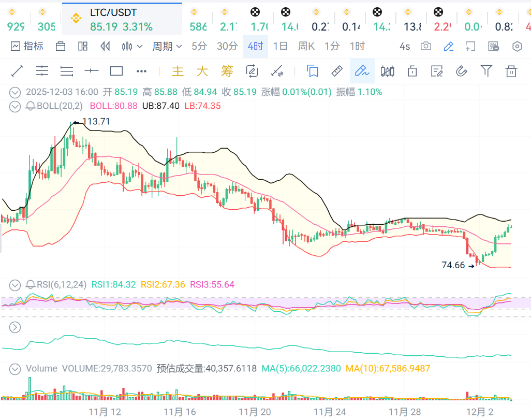The image size is (531, 420).
Task: Open the 周期 period dropdown
Action: tap(167, 47)
